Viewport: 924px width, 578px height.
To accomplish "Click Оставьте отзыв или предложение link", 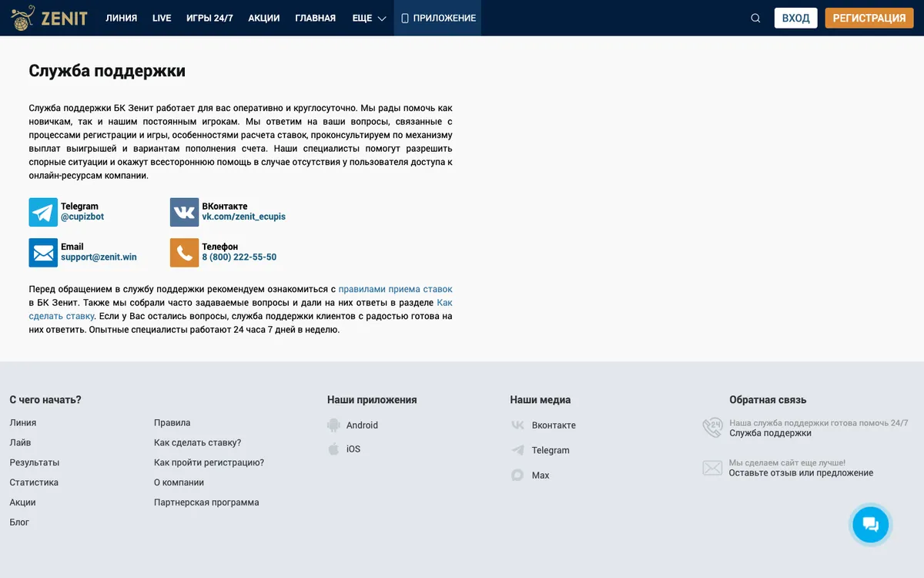I will click(x=802, y=473).
